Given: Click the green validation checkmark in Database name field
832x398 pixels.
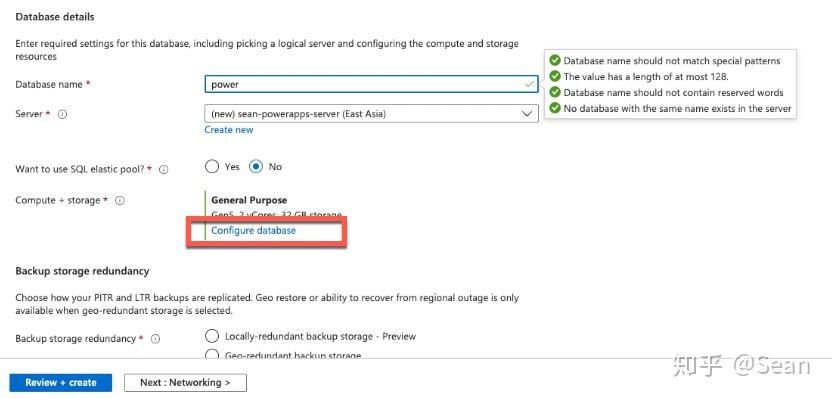Looking at the screenshot, I should pyautogui.click(x=529, y=84).
